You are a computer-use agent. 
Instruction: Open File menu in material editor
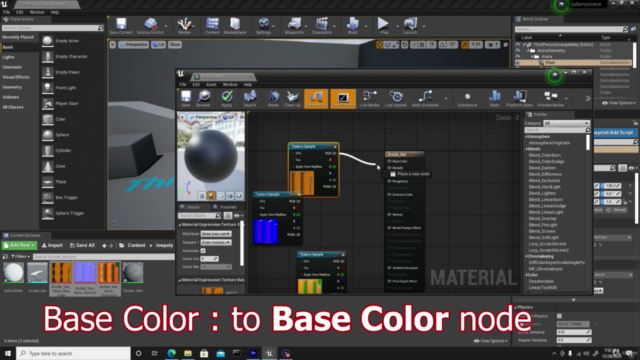(183, 84)
